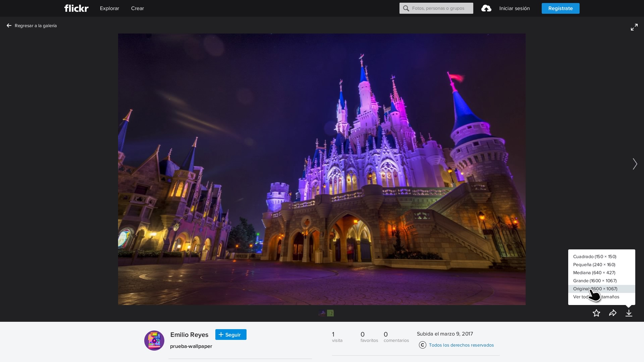644x362 pixels.
Task: Click the Flickr logo
Action: [x=76, y=8]
